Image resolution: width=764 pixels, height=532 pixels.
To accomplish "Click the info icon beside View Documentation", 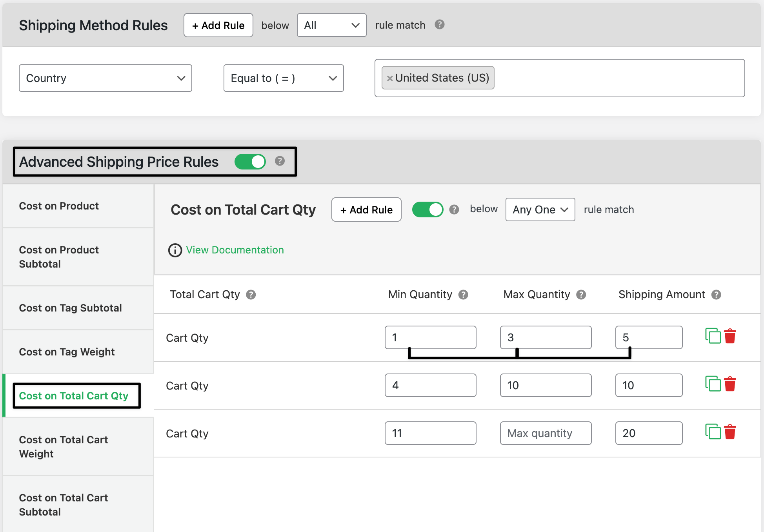I will pos(175,250).
